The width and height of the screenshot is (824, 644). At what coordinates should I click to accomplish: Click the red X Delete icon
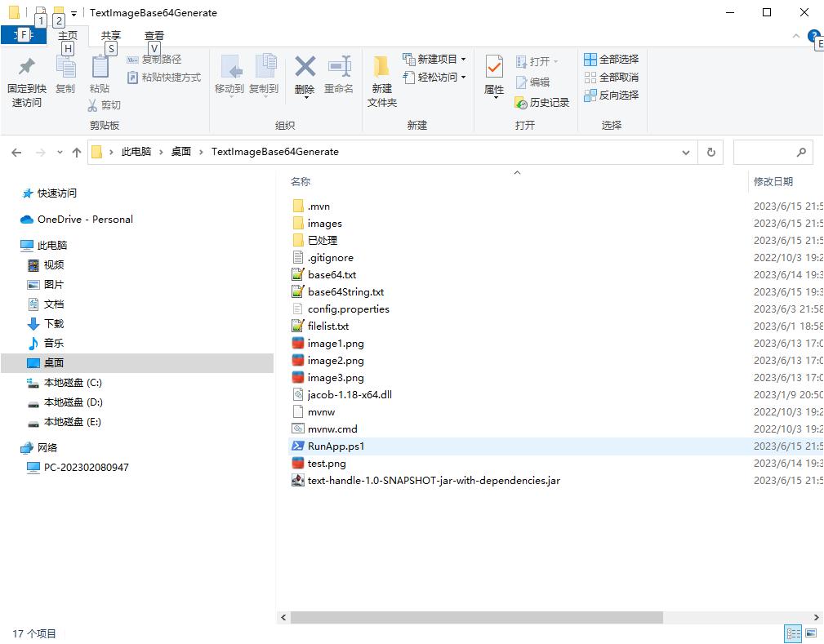[305, 67]
